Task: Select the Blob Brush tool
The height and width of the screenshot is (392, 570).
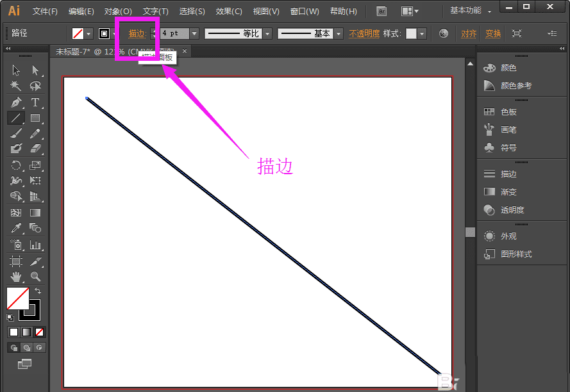Action: pos(15,149)
